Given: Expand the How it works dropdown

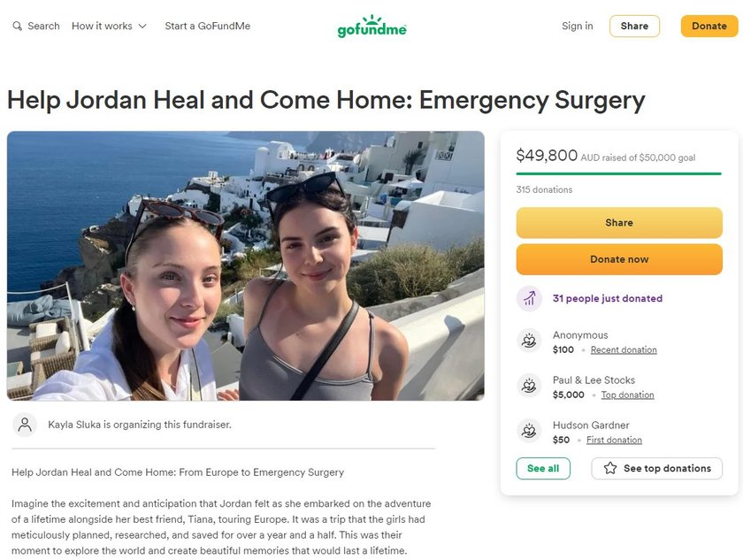Looking at the screenshot, I should pos(109,26).
